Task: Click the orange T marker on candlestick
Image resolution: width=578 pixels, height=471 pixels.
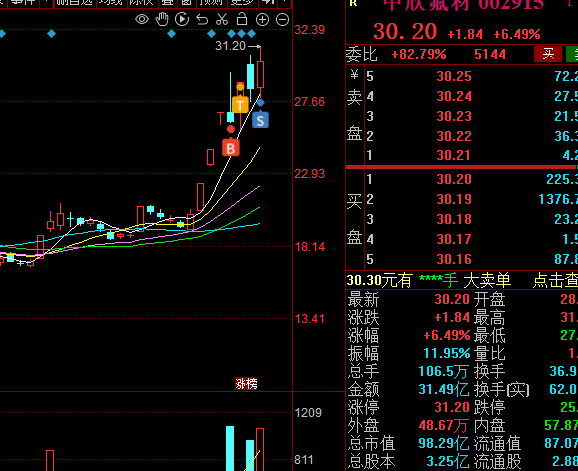Action: click(x=240, y=105)
